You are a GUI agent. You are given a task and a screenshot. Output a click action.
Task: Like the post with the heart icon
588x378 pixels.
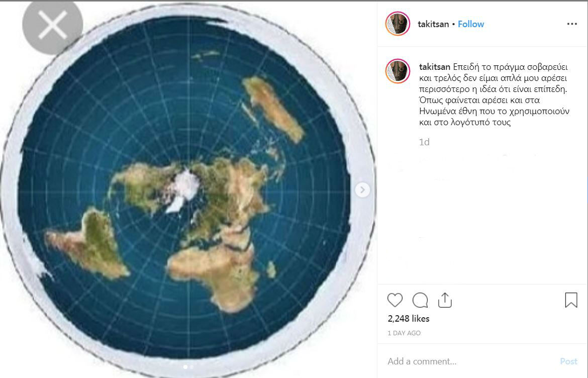395,300
